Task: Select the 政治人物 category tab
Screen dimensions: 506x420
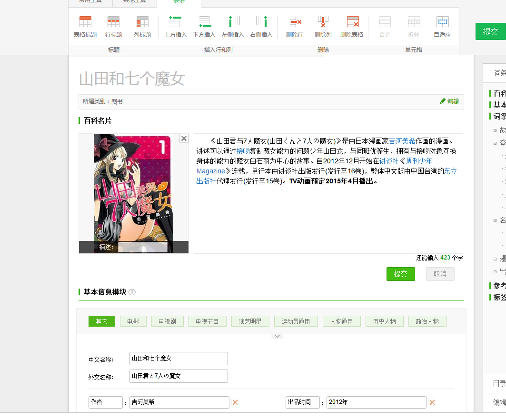Action: click(x=427, y=321)
